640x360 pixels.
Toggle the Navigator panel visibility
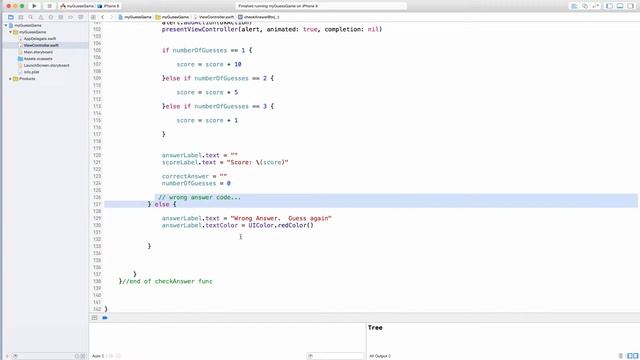pos(609,6)
